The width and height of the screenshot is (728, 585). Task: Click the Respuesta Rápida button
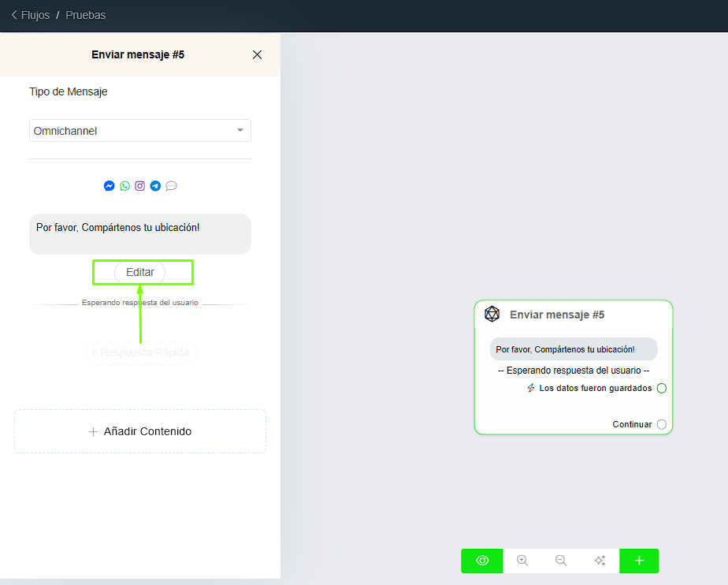tap(140, 352)
